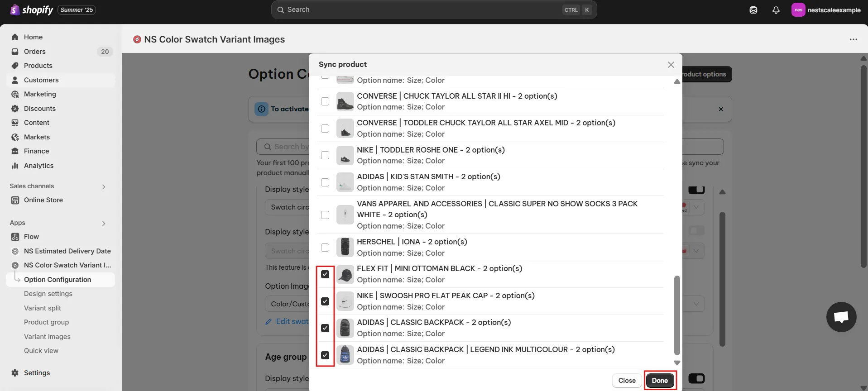Click the CONVERSE CHUCK TAYLOR II HI thumbnail

pos(345,101)
